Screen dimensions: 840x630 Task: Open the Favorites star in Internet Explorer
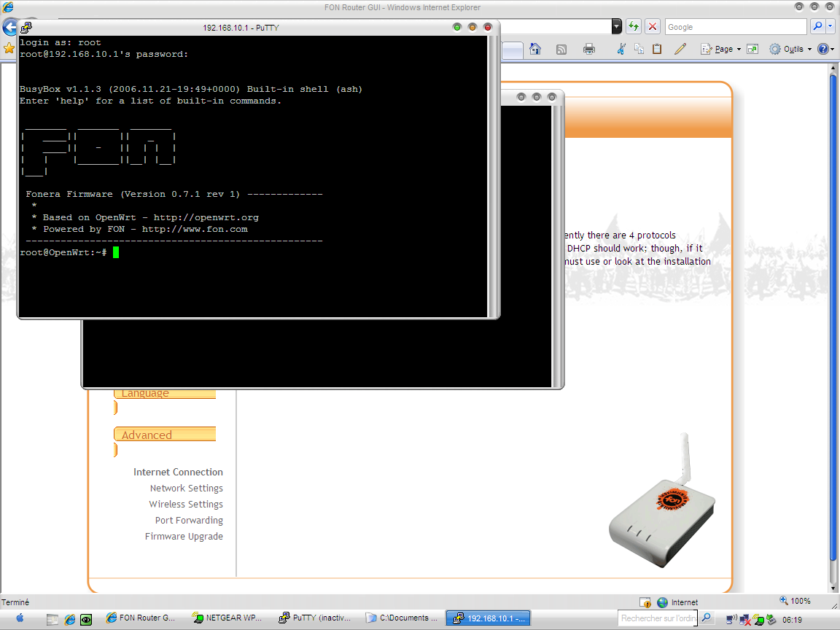click(x=9, y=49)
